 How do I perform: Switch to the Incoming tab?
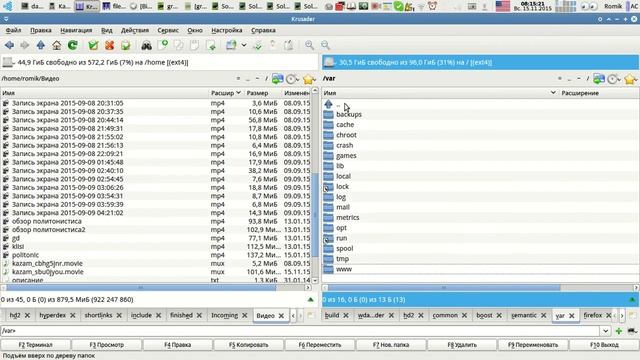coord(224,316)
